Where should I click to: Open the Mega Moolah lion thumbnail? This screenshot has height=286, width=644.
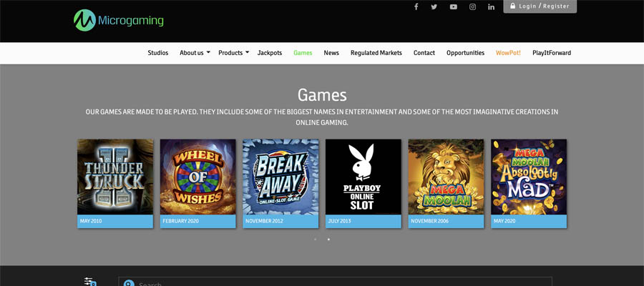pyautogui.click(x=446, y=177)
